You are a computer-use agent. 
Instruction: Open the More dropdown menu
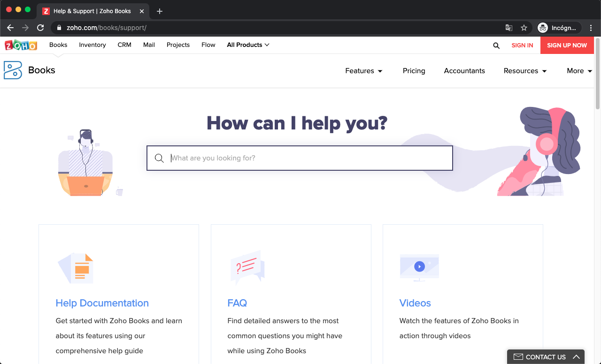click(579, 71)
